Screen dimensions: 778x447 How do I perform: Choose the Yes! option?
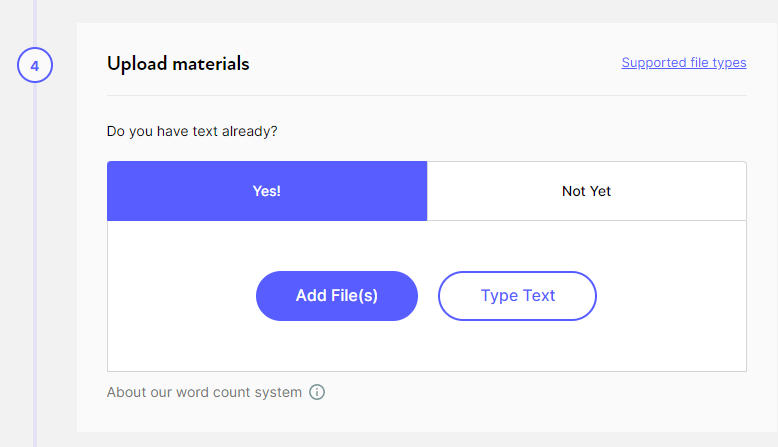click(267, 191)
